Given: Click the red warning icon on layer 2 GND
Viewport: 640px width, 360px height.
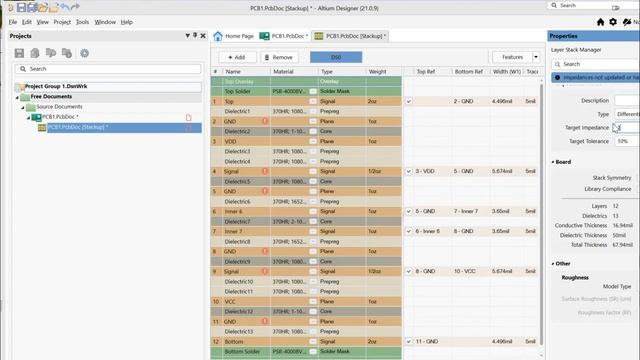Looking at the screenshot, I should (x=264, y=121).
